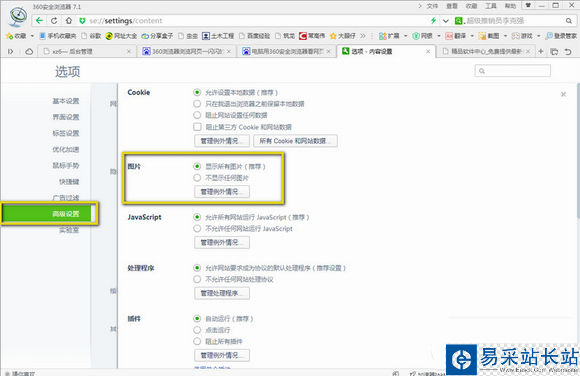
Task: Expand the 扩展 dropdown arrow
Action: [x=405, y=36]
